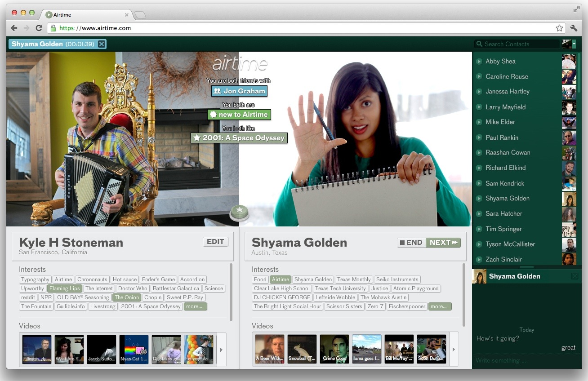This screenshot has height=381, width=588.
Task: Close the Shyama Golden chat panel
Action: (575, 276)
